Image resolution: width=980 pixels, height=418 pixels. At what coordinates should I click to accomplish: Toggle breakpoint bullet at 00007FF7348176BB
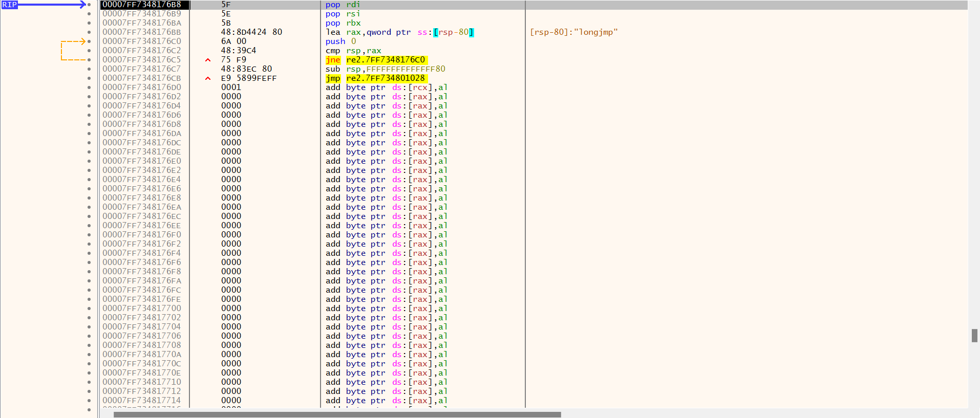tap(89, 32)
